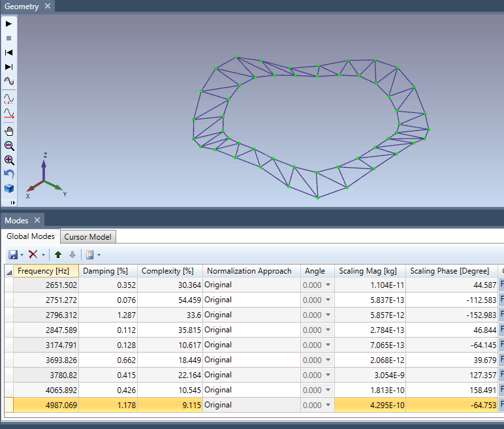Expand the column options dropdown in toolbar

point(98,255)
